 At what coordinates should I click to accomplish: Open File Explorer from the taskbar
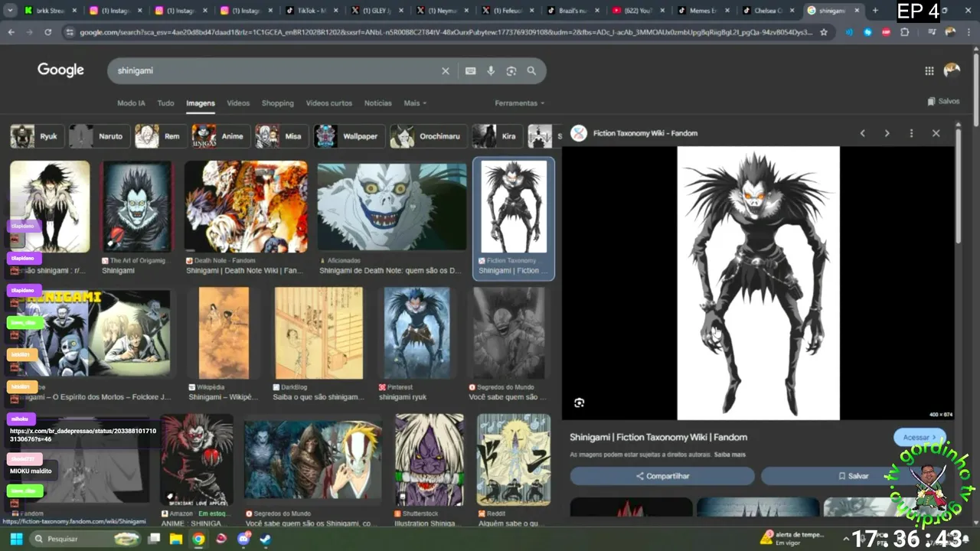(x=176, y=539)
